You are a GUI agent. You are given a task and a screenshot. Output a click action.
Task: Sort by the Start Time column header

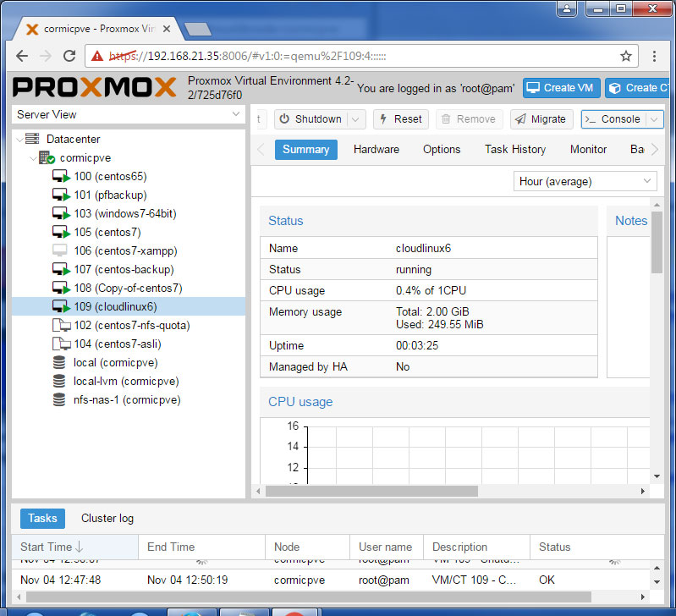tap(75, 547)
